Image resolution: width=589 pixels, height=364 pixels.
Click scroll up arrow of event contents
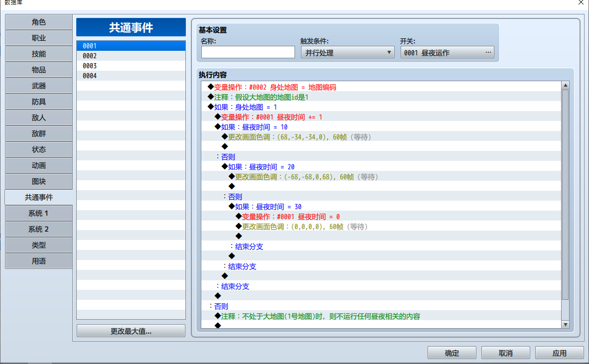click(566, 85)
